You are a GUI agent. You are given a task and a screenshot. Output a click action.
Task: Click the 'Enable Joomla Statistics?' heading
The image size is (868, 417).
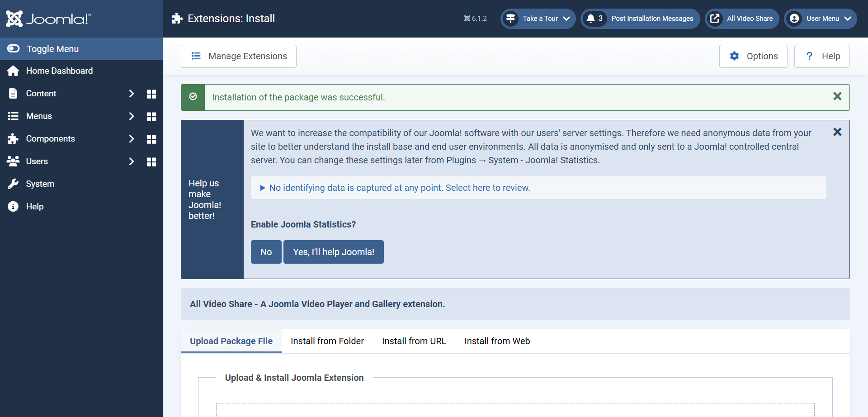303,224
